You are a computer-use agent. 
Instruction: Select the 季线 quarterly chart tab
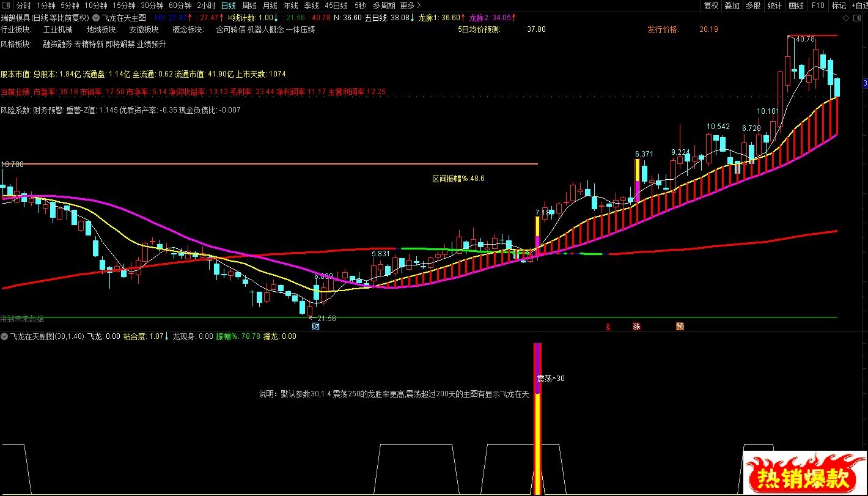click(312, 6)
